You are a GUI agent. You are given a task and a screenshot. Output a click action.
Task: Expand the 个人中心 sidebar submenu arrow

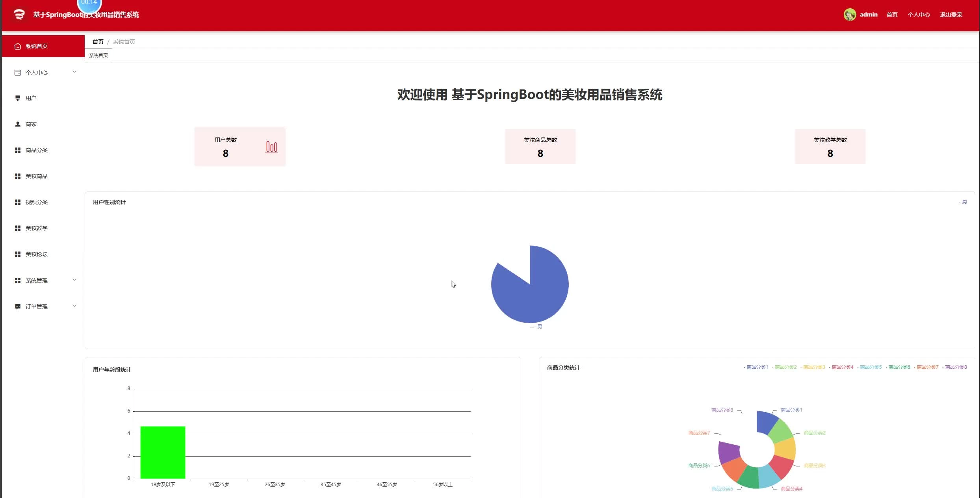pyautogui.click(x=74, y=72)
